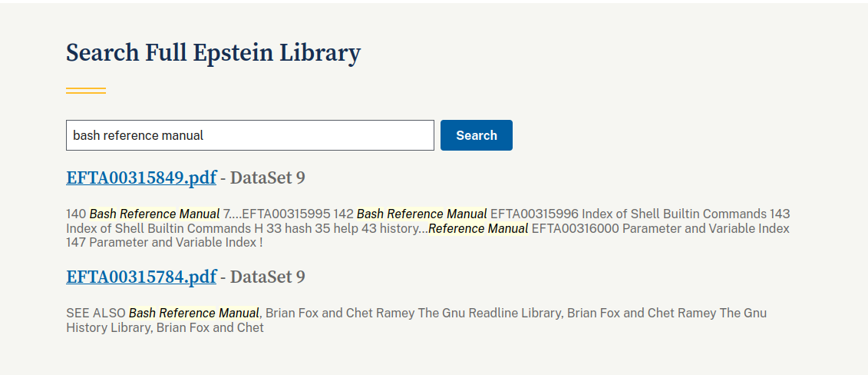Open the EFTA00315849.pdf result link
The width and height of the screenshot is (868, 375).
pos(141,178)
